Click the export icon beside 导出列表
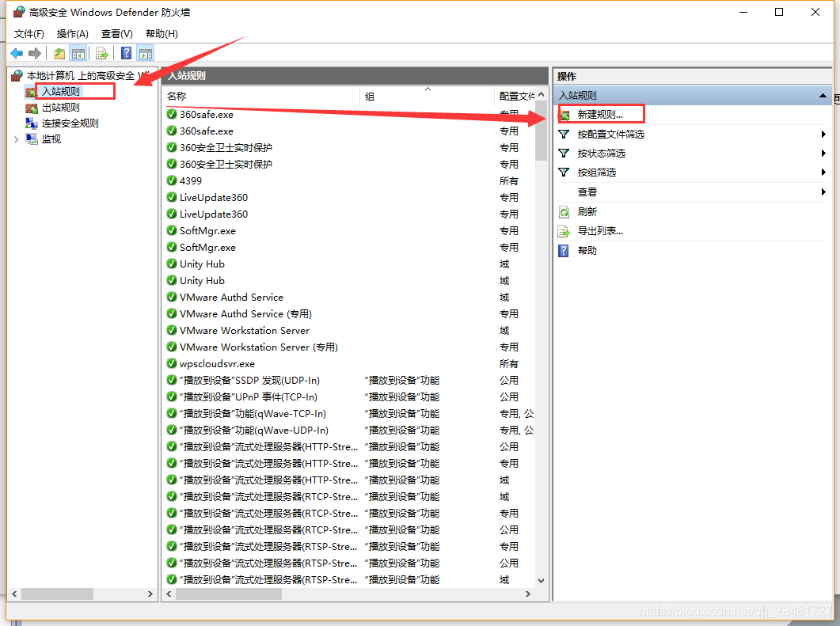Viewport: 840px width, 626px height. pos(564,231)
